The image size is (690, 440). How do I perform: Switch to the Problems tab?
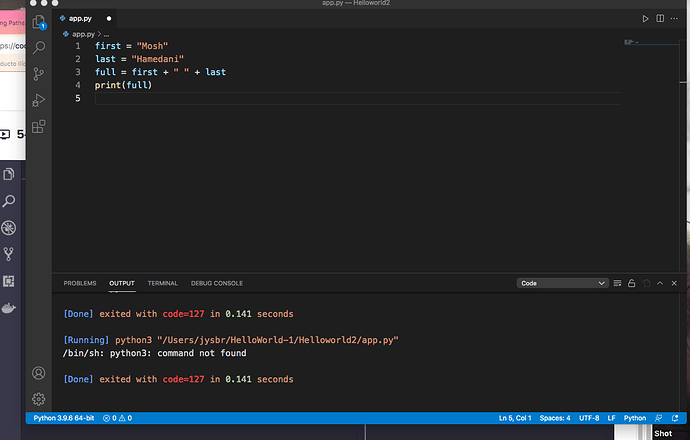pyautogui.click(x=80, y=283)
